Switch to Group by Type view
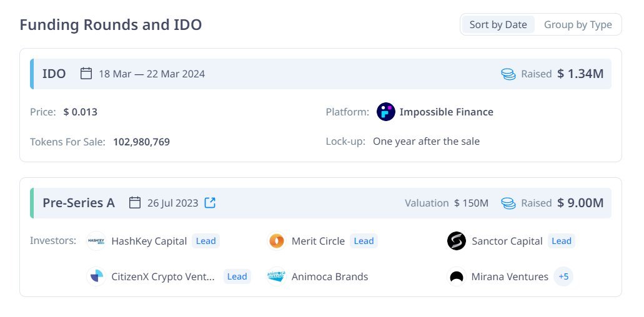 578,25
